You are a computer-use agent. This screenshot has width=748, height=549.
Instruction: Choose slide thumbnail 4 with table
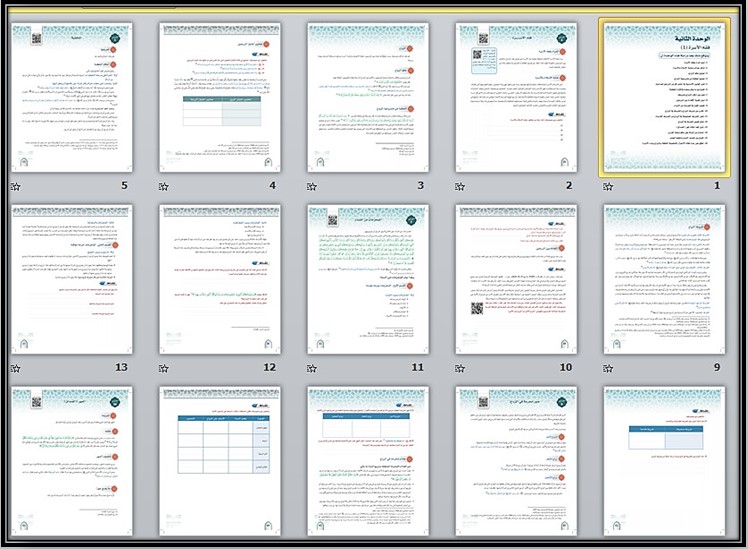pos(220,98)
